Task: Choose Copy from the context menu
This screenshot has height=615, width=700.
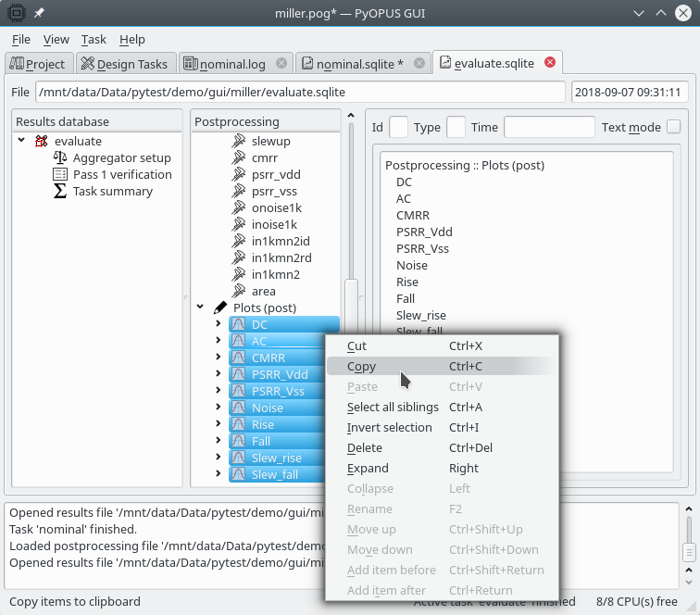Action: coord(362,367)
